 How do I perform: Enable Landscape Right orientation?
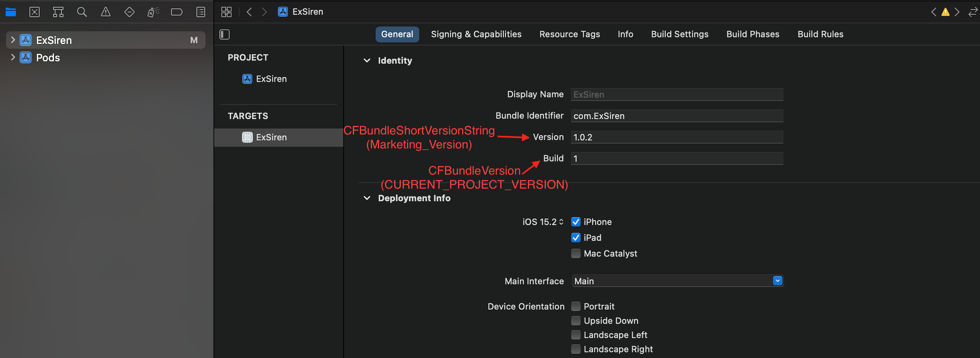click(576, 349)
